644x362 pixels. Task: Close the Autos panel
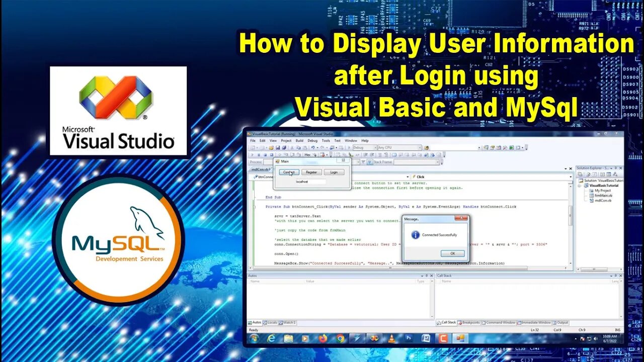click(431, 276)
